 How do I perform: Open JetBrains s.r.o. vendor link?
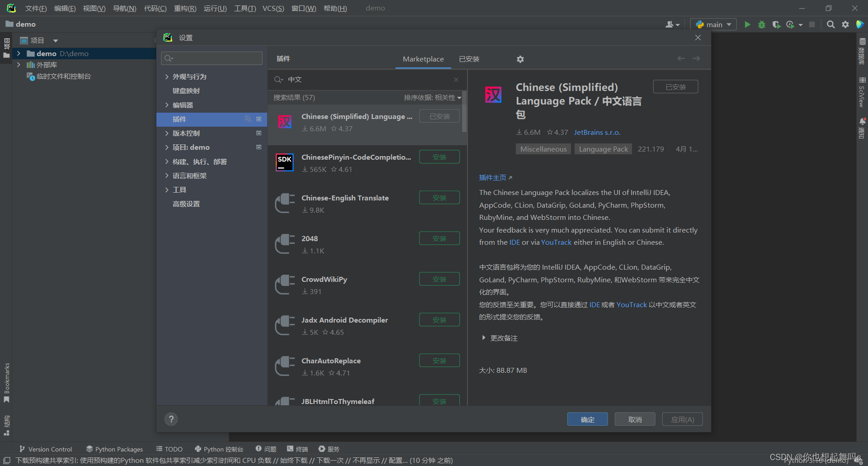click(x=597, y=132)
